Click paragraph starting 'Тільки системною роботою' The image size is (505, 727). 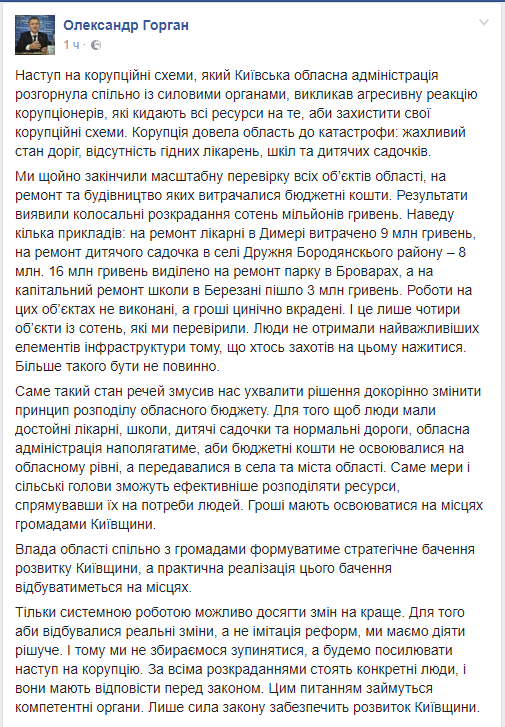(247, 660)
